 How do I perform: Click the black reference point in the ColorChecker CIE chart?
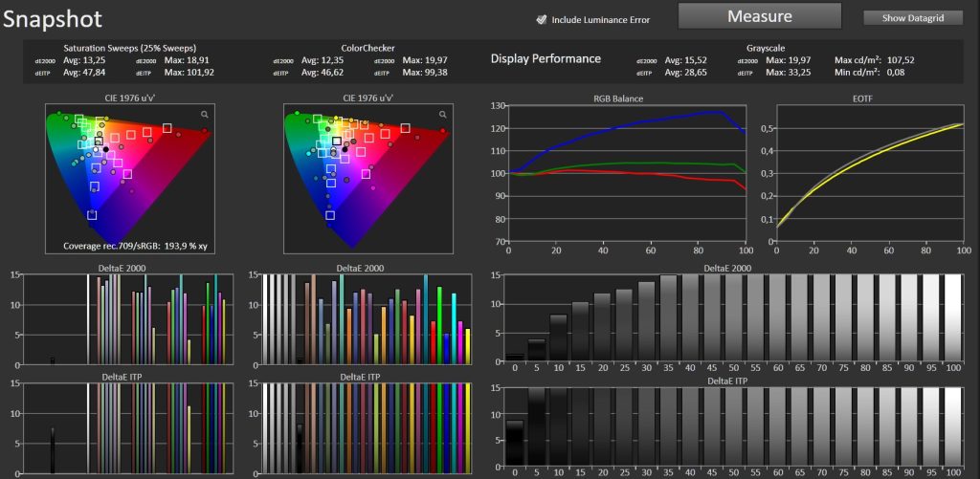coord(345,149)
